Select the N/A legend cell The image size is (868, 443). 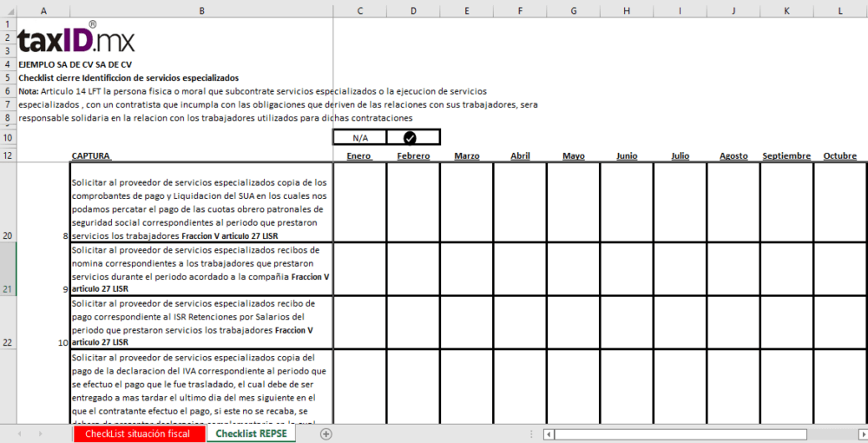point(359,137)
